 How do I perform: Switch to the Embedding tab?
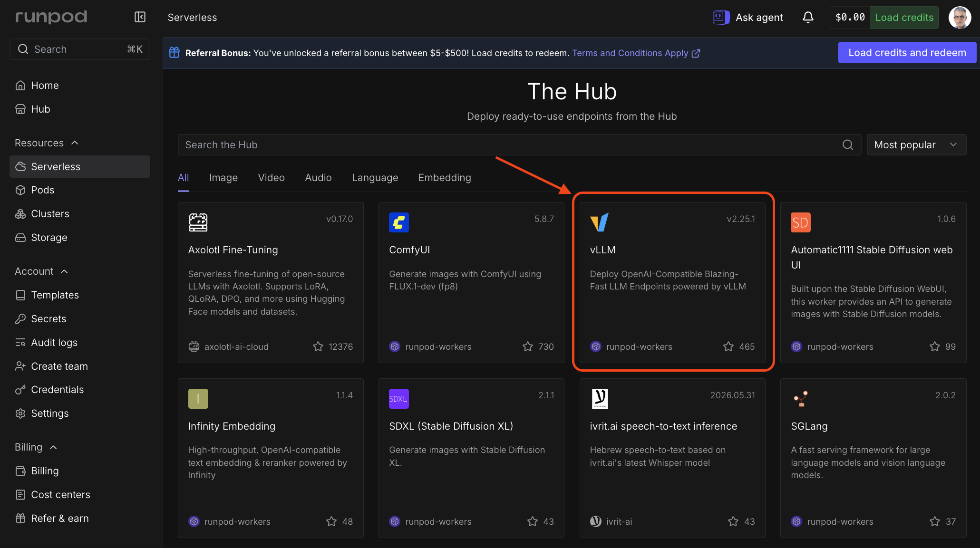pos(445,178)
